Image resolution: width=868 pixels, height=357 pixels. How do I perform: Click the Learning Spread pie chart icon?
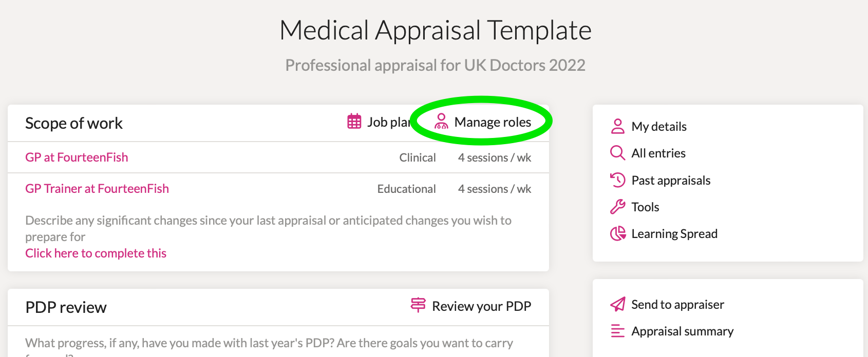pyautogui.click(x=617, y=233)
